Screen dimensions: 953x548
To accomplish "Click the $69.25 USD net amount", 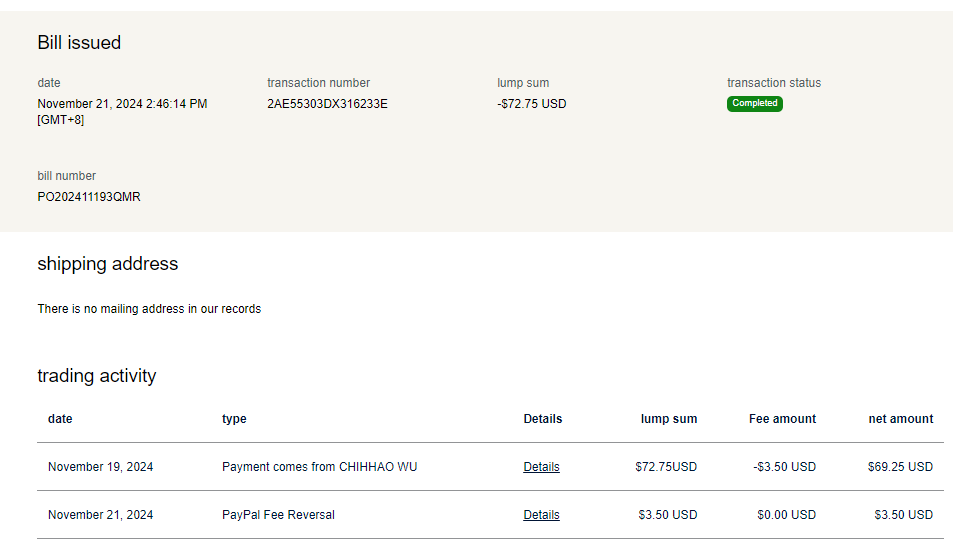I will click(x=900, y=467).
